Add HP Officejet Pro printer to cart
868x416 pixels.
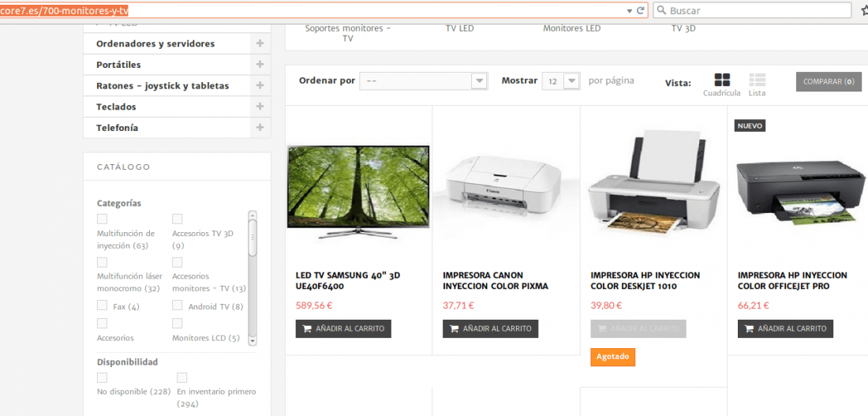point(785,328)
